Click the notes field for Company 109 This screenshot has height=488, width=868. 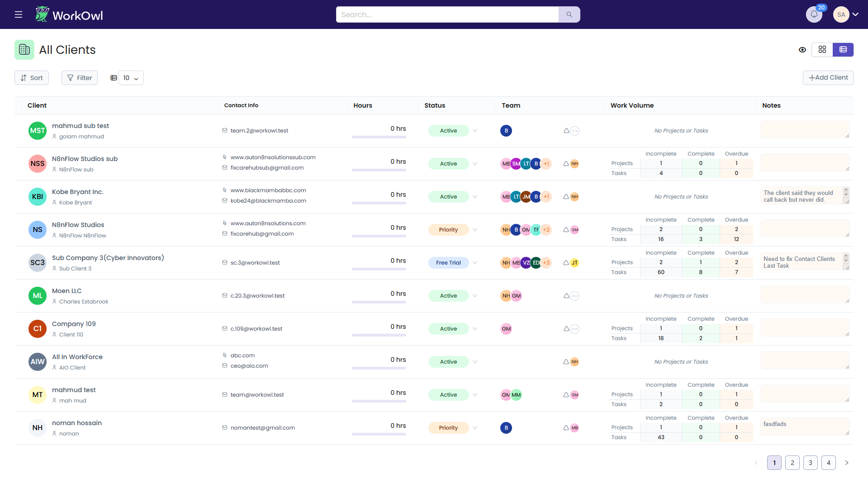point(804,327)
